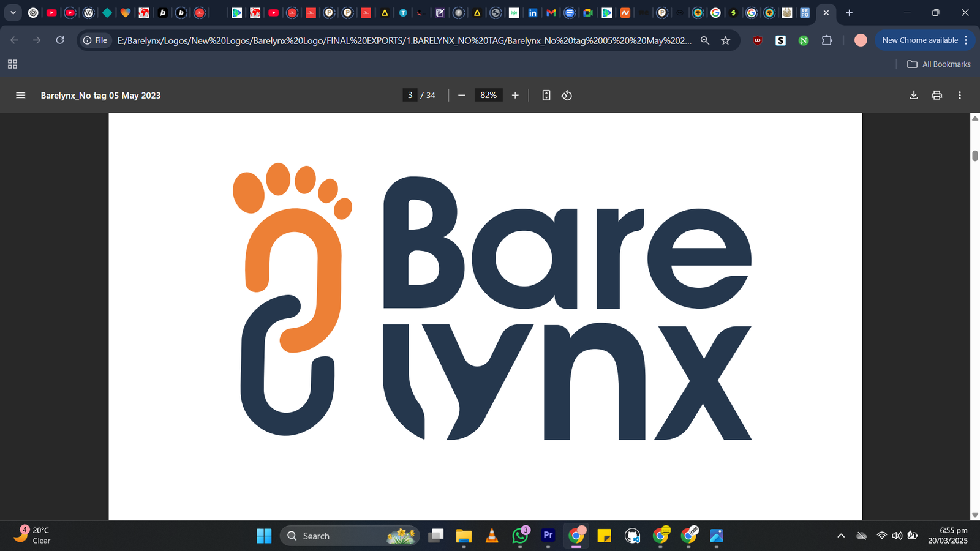Go forward to next page

point(37,40)
